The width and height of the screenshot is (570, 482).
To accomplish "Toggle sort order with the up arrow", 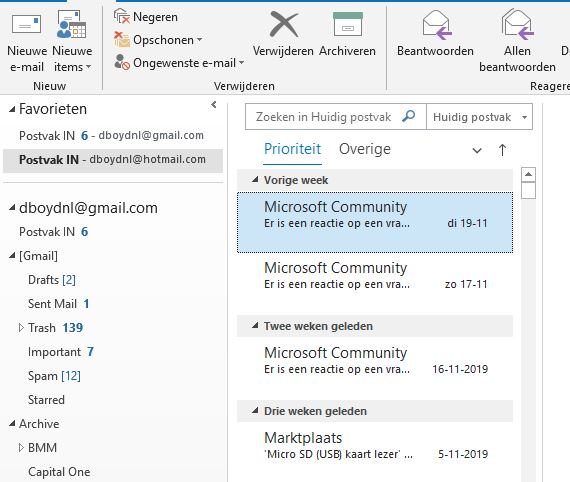I will 502,150.
